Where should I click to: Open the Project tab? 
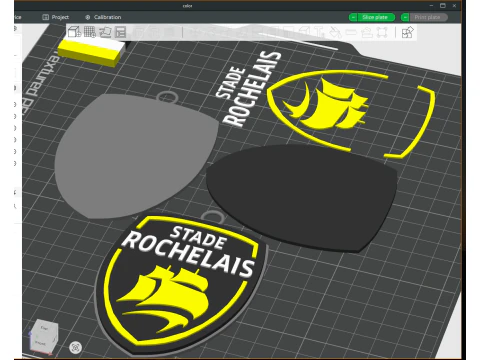[56, 17]
